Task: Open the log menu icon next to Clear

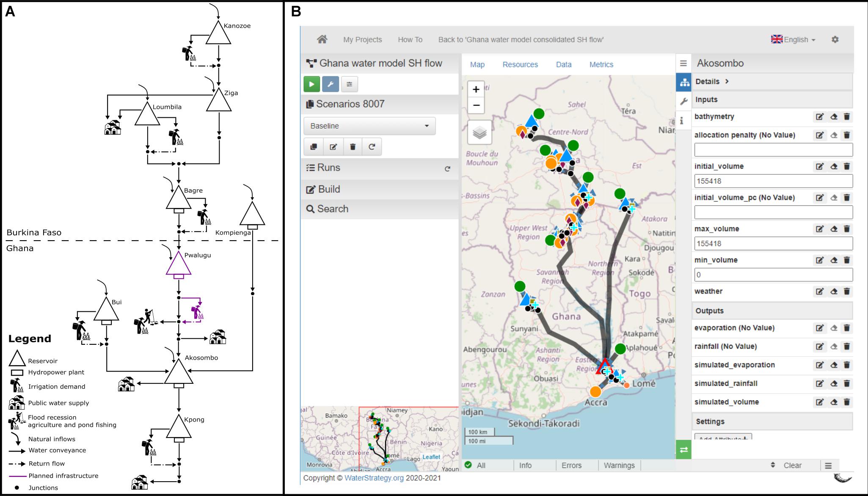Action: [828, 466]
